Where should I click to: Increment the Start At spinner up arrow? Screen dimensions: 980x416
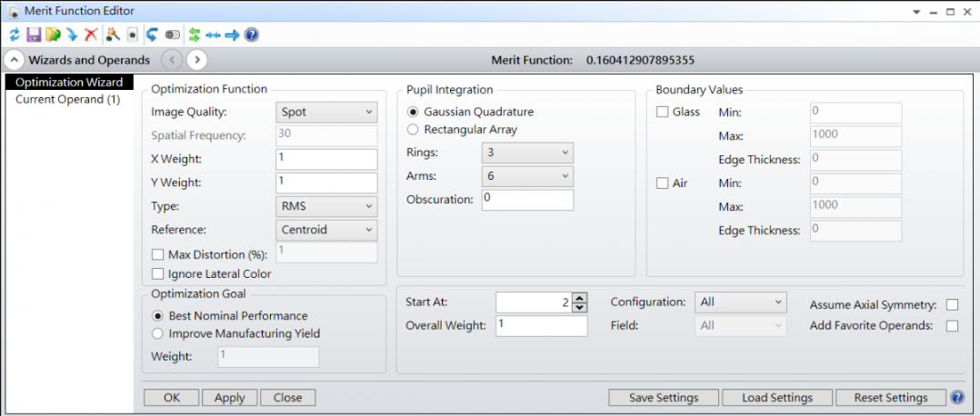click(x=581, y=297)
